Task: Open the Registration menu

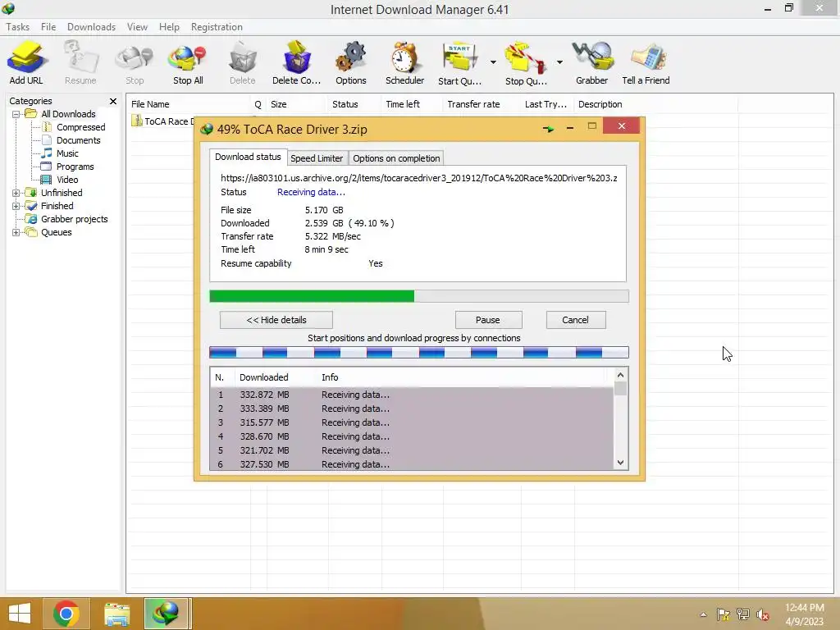Action: (217, 27)
